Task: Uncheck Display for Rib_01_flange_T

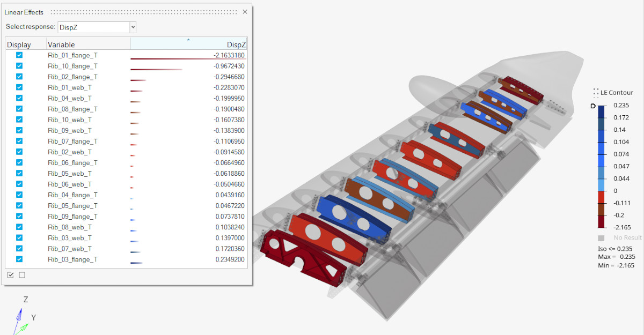Action: pos(19,55)
